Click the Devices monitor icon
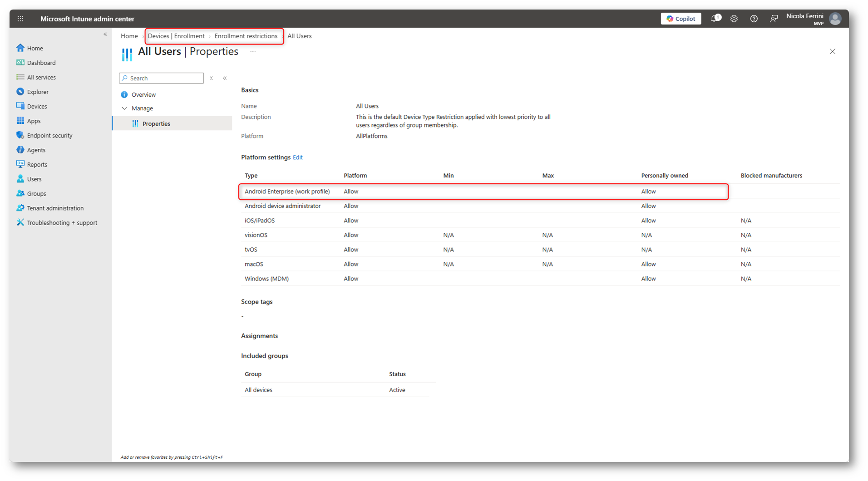This screenshot has height=481, width=868. point(20,106)
